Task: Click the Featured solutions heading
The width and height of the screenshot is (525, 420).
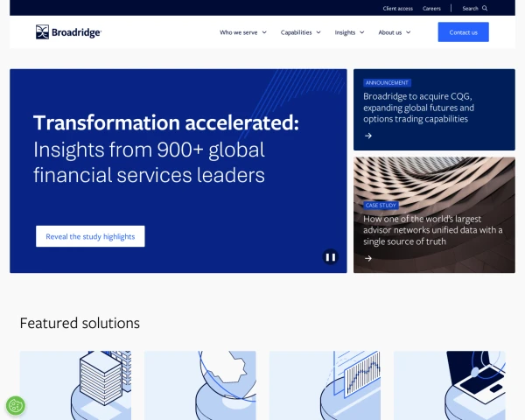Action: pos(80,323)
